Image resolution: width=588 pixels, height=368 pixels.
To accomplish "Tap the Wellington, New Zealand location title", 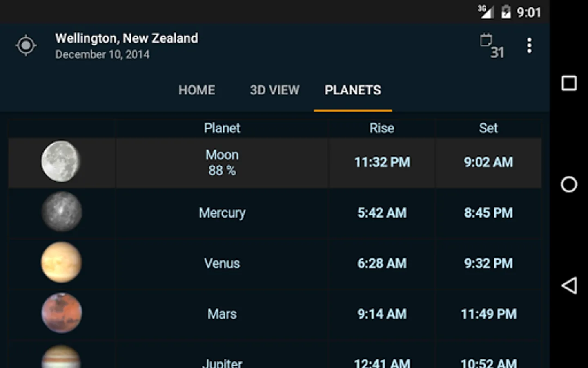I will [x=127, y=38].
